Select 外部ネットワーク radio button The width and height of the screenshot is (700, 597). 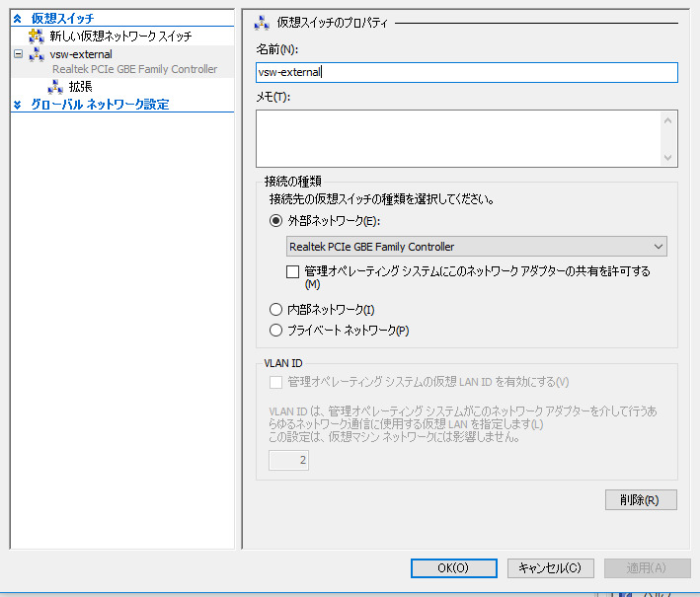(276, 220)
